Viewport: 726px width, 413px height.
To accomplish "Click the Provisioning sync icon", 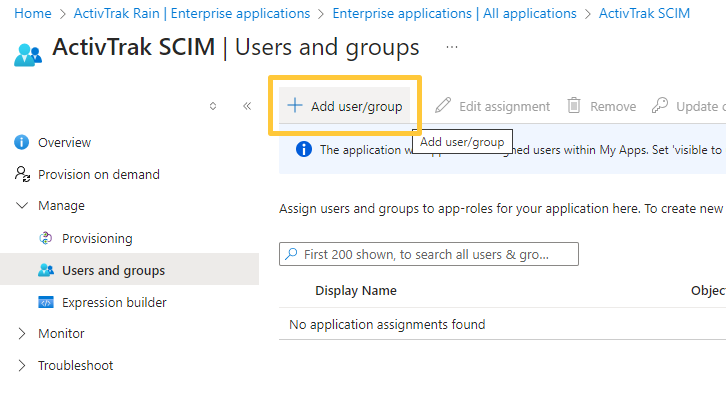I will coord(45,238).
